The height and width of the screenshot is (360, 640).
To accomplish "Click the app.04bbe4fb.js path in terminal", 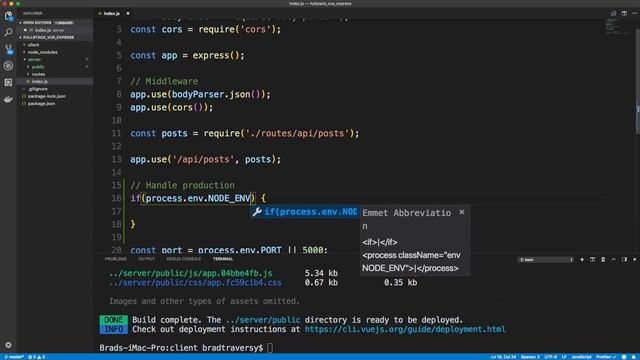I will point(191,273).
